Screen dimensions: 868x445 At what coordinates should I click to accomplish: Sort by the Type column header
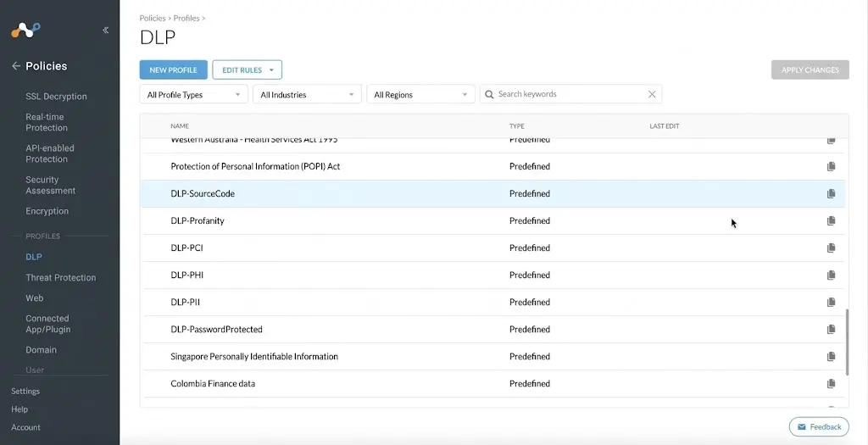pyautogui.click(x=516, y=126)
